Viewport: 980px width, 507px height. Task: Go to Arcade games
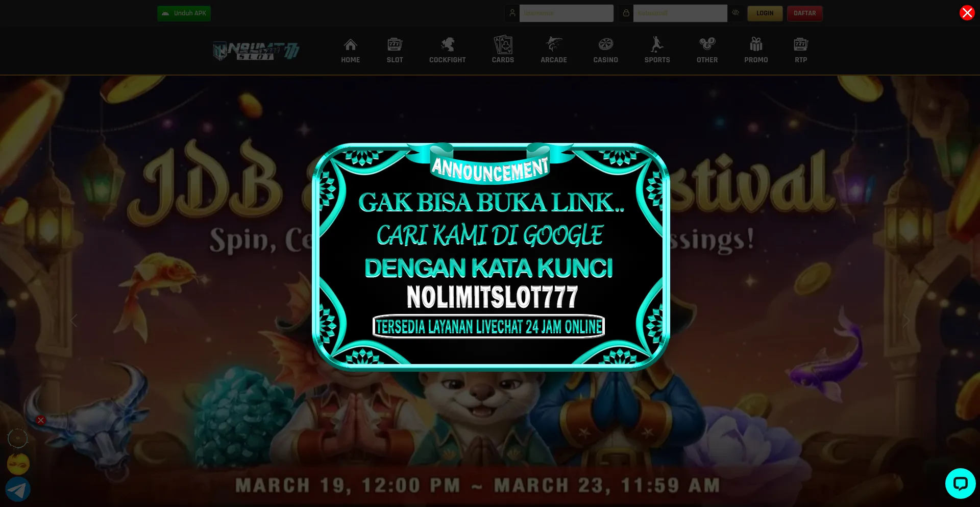tap(554, 50)
